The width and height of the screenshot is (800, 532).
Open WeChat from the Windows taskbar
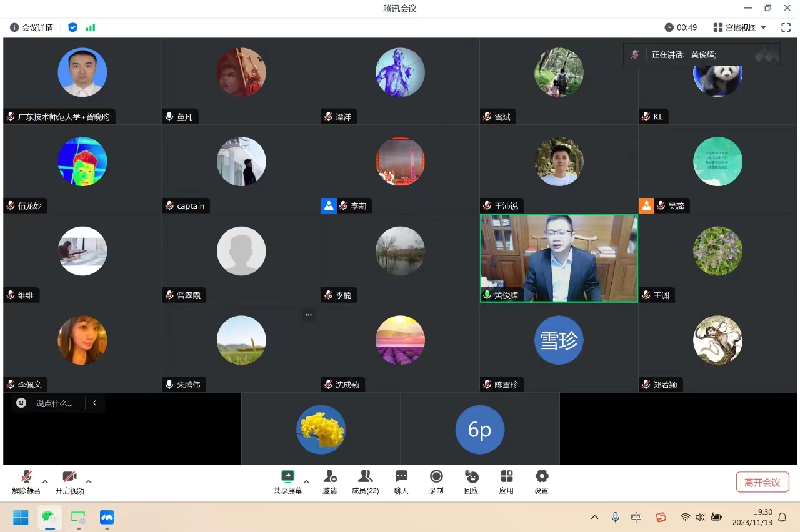coord(49,518)
